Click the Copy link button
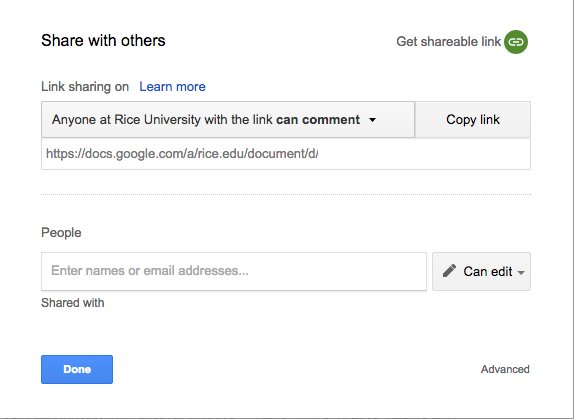Screen dimensions: 574x419 tap(473, 120)
